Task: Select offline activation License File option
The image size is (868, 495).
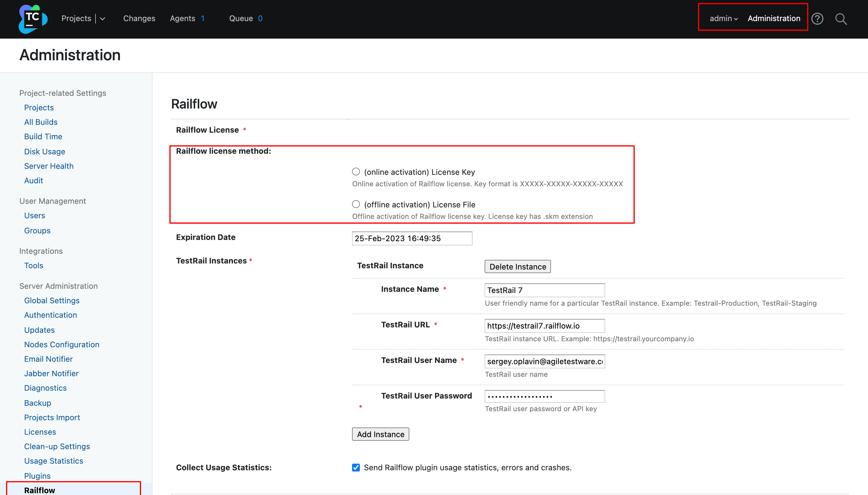Action: point(356,204)
